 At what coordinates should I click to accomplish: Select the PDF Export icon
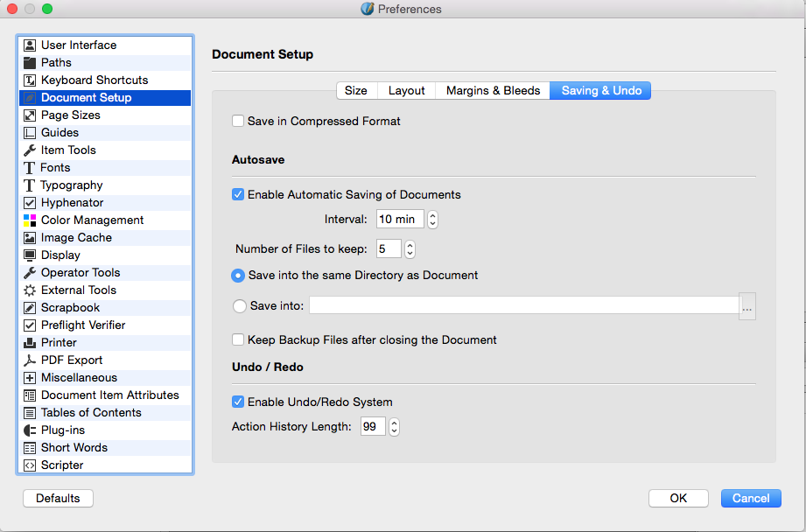point(30,360)
